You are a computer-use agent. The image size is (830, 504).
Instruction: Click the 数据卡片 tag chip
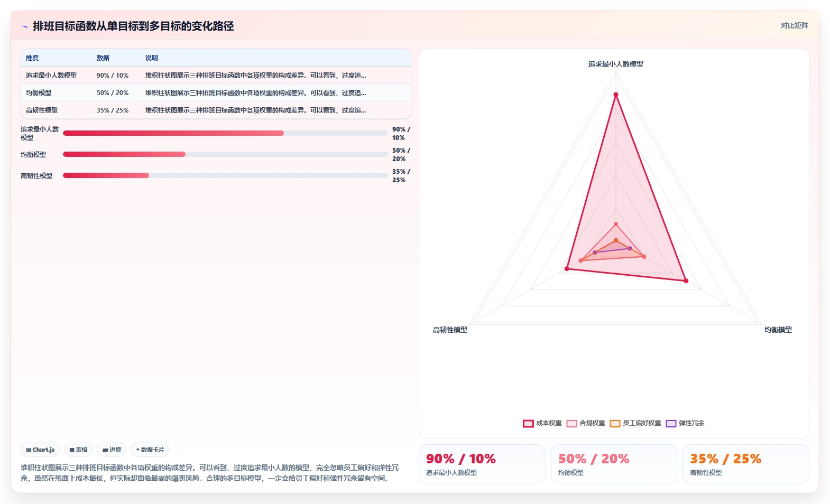point(150,450)
